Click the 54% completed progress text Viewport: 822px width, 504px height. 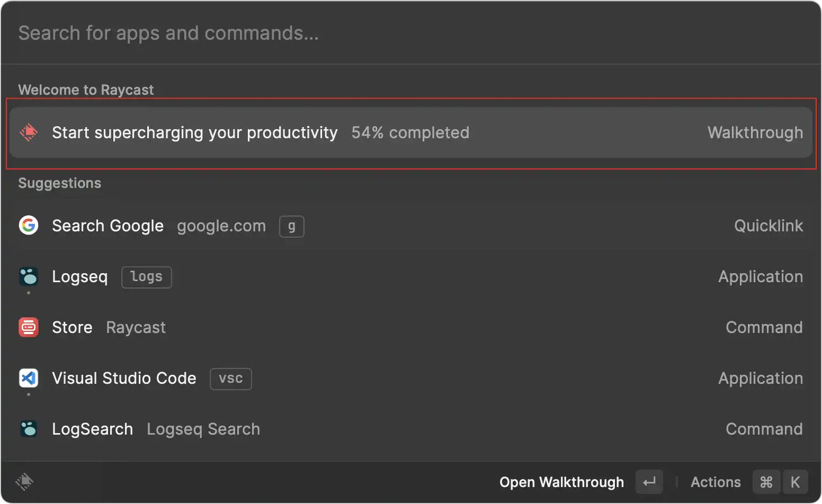410,132
